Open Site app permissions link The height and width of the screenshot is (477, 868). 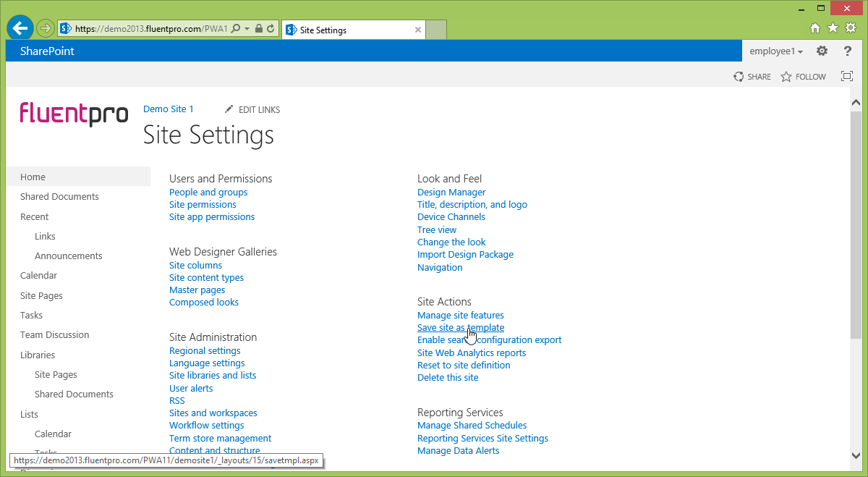212,216
